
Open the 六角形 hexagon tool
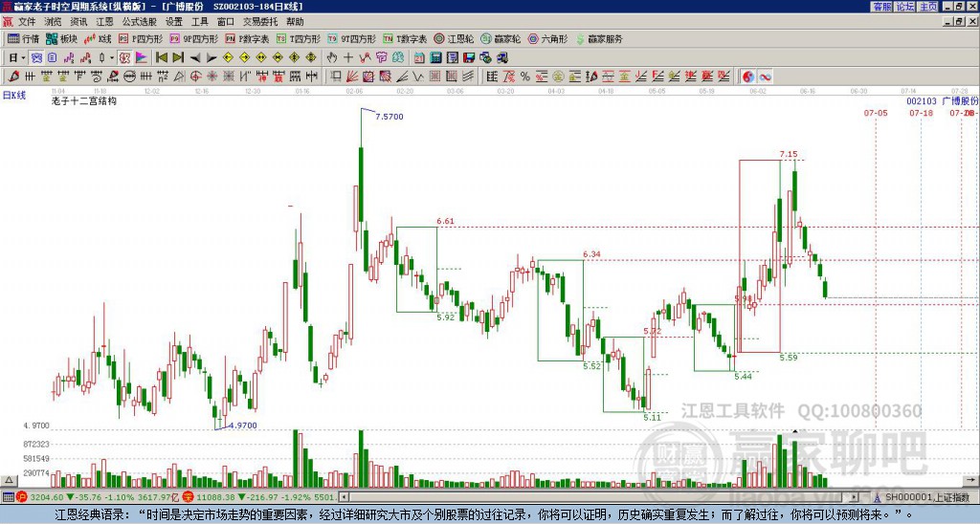coord(547,38)
